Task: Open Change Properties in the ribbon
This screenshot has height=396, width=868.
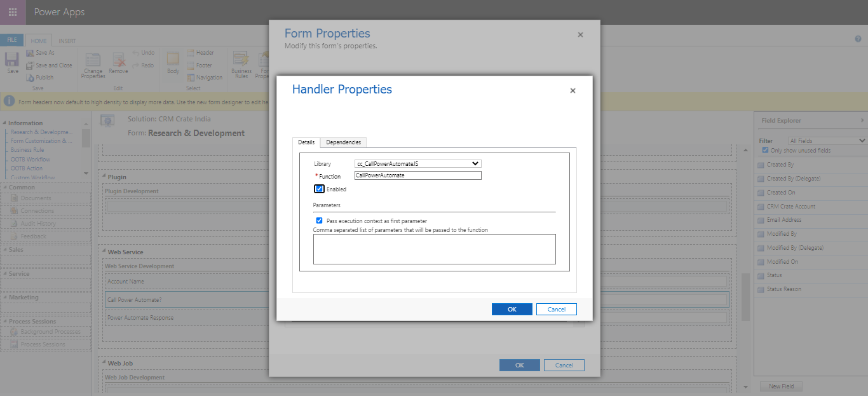Action: click(x=92, y=64)
